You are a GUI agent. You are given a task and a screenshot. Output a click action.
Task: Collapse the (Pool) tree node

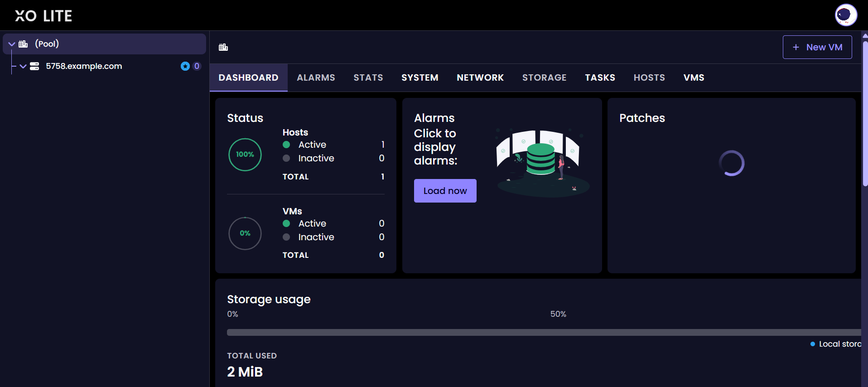[12, 44]
